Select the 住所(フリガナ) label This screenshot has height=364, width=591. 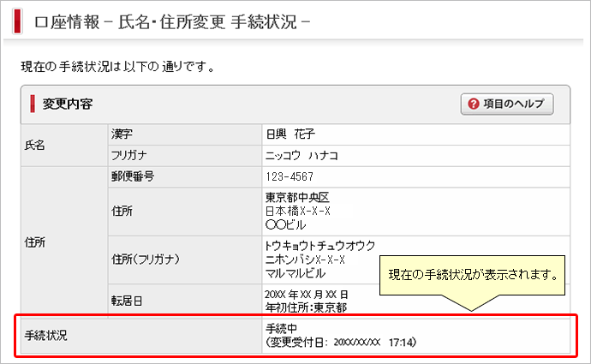coord(148,259)
